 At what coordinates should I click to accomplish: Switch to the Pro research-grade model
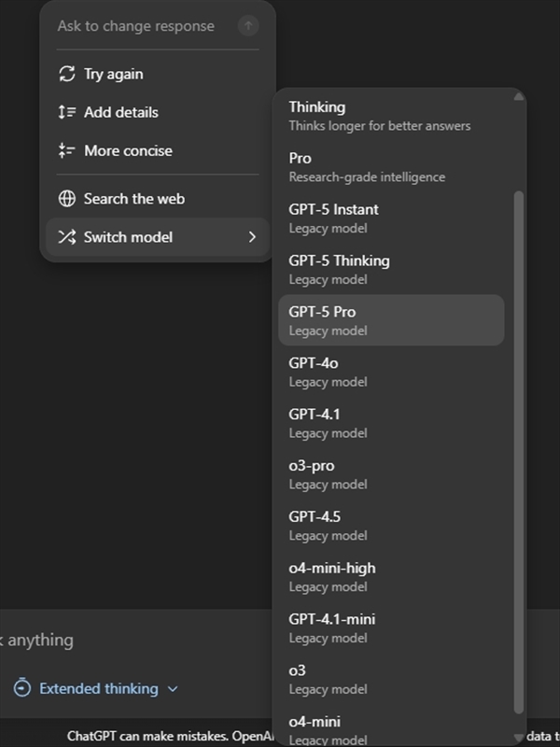click(391, 167)
